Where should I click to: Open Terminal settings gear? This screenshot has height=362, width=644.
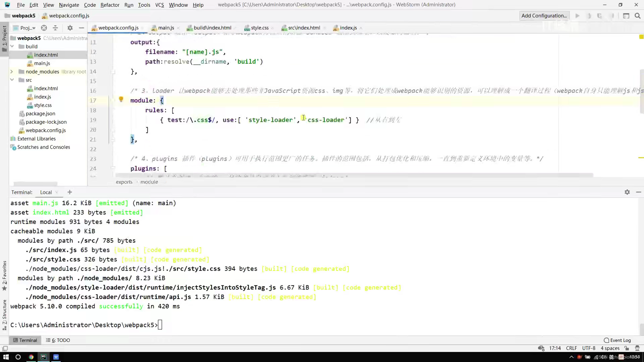[x=627, y=192]
